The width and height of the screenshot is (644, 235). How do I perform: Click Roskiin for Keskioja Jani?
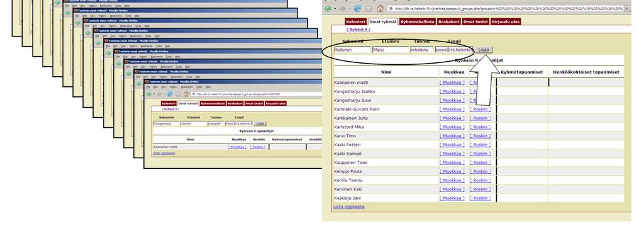tap(480, 198)
